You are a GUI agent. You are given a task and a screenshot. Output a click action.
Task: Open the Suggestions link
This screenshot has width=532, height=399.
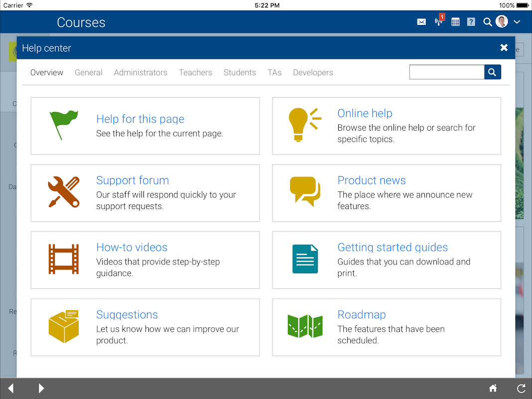click(127, 314)
